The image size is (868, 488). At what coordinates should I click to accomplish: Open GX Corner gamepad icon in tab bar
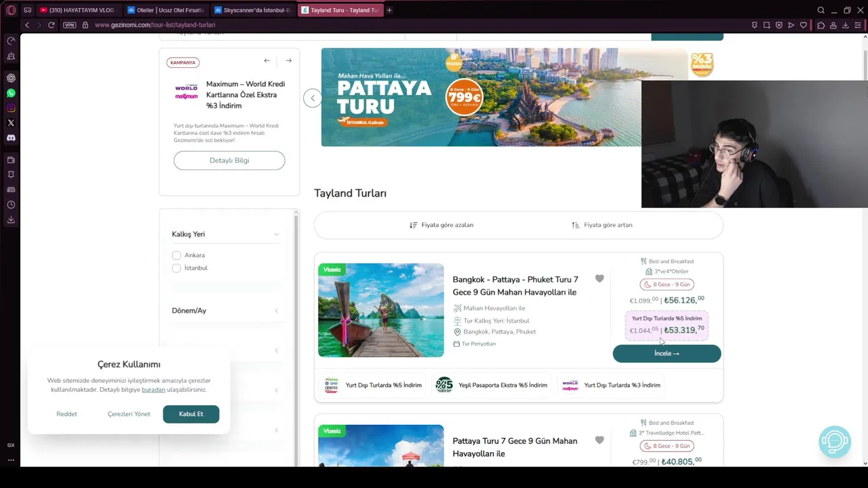pyautogui.click(x=28, y=10)
